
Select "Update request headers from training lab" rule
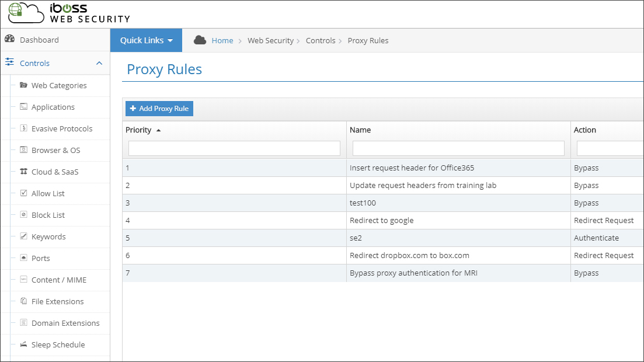pos(423,185)
